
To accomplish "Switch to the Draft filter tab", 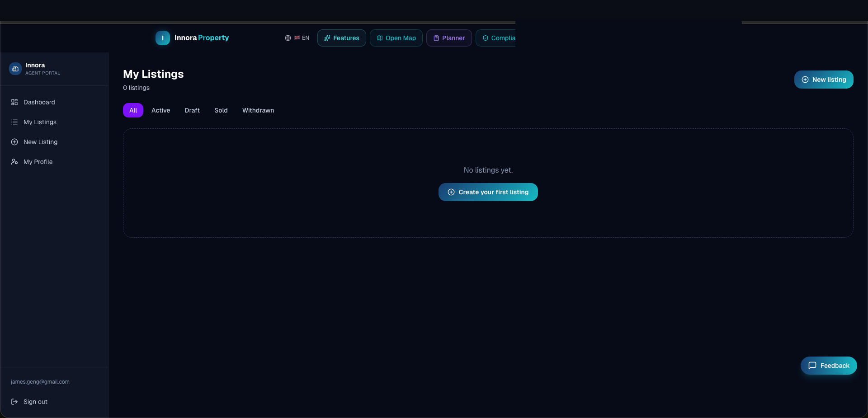I will [x=192, y=110].
